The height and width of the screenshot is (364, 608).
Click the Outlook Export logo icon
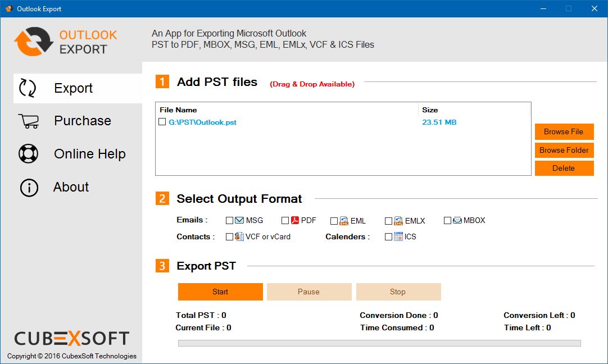[33, 42]
